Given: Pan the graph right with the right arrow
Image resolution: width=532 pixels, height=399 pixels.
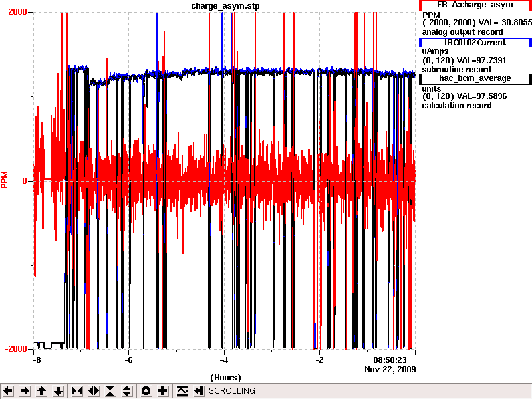Looking at the screenshot, I should click(25, 391).
